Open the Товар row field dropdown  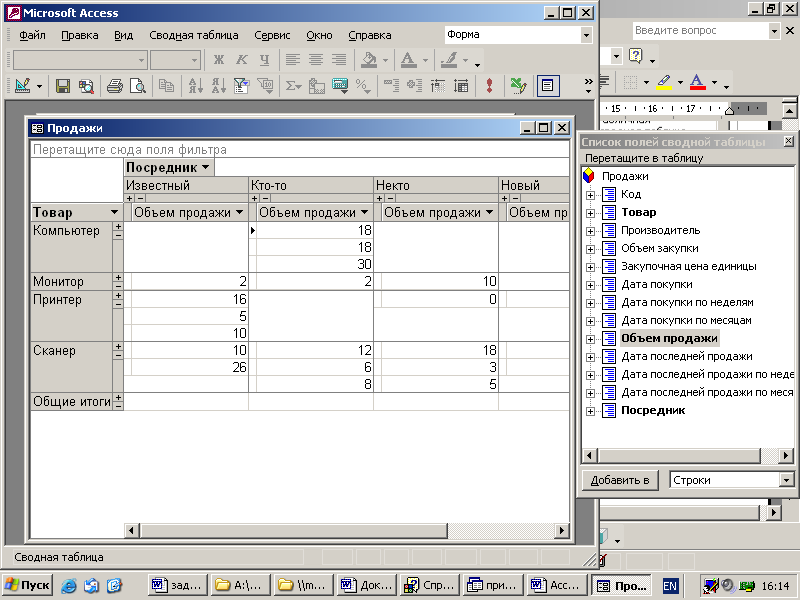pyautogui.click(x=114, y=212)
